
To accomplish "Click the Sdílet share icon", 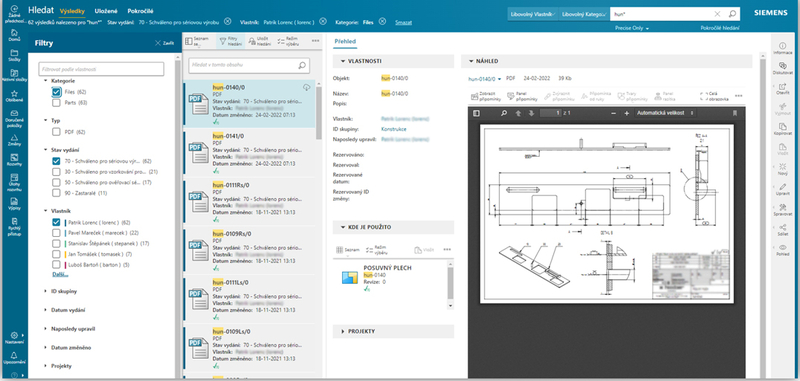I will point(783,230).
